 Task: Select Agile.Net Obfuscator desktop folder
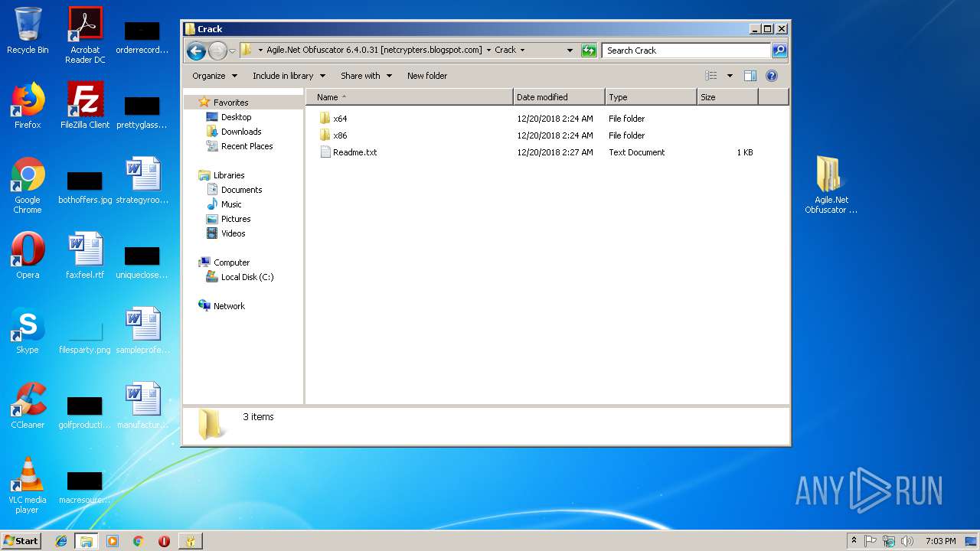point(831,185)
